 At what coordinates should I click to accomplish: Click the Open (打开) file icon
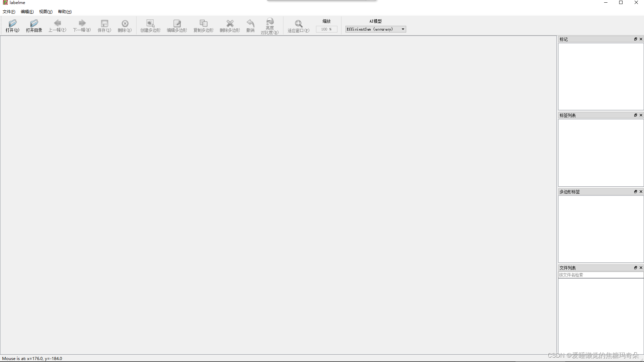(x=12, y=23)
